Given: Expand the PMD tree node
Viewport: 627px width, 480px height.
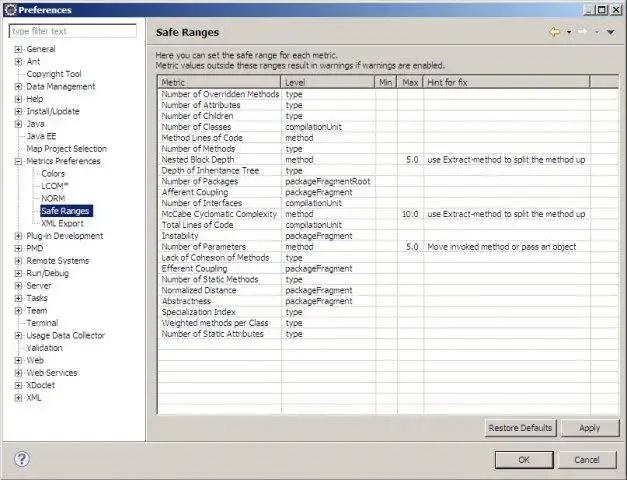Looking at the screenshot, I should (x=18, y=248).
